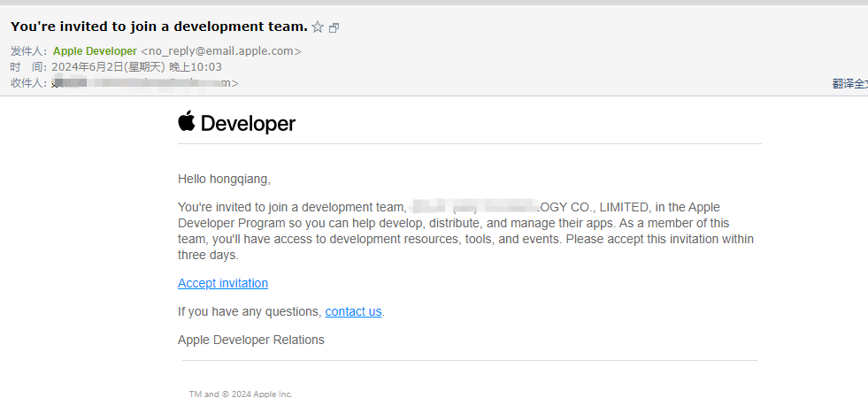Follow the contact us link
The image size is (868, 398).
pos(353,311)
